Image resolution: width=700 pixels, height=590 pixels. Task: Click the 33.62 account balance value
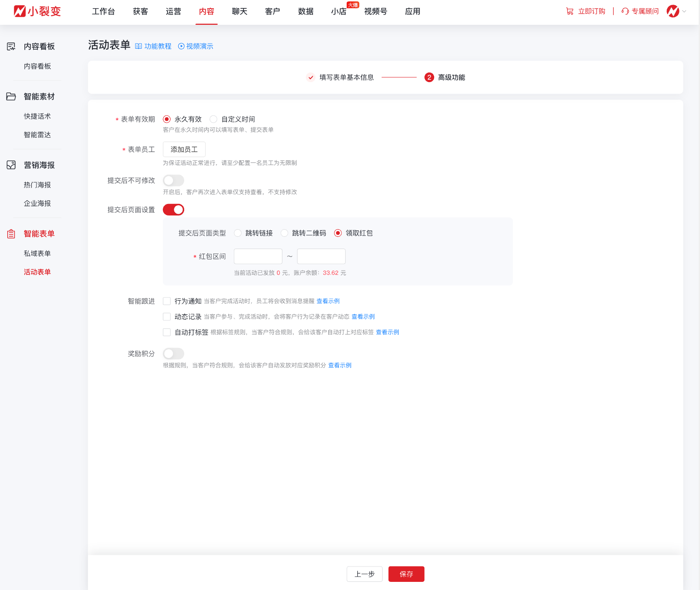click(331, 273)
